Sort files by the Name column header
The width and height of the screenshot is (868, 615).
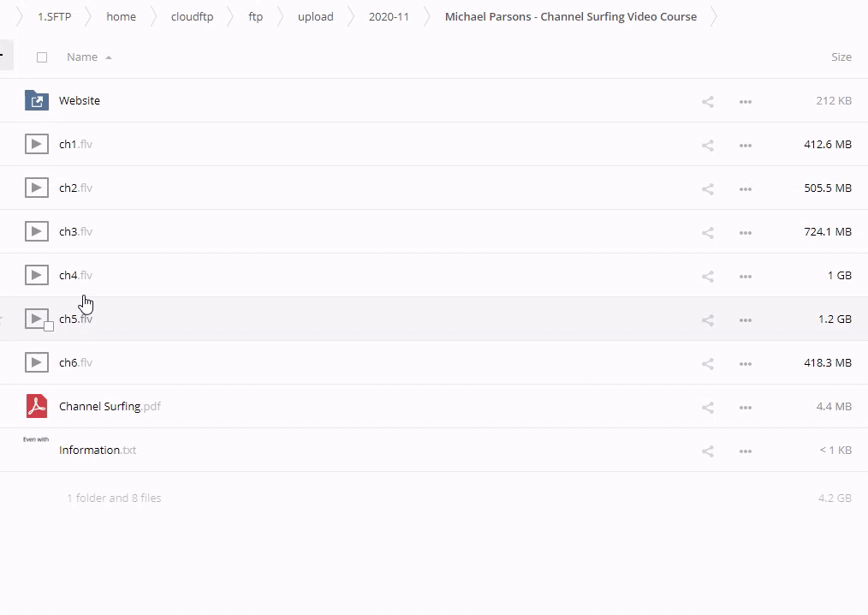tap(82, 57)
